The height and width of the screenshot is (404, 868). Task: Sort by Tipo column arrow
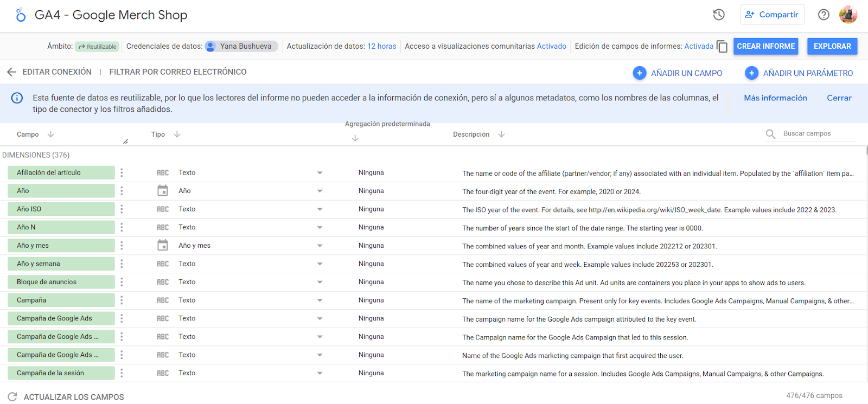pos(177,134)
